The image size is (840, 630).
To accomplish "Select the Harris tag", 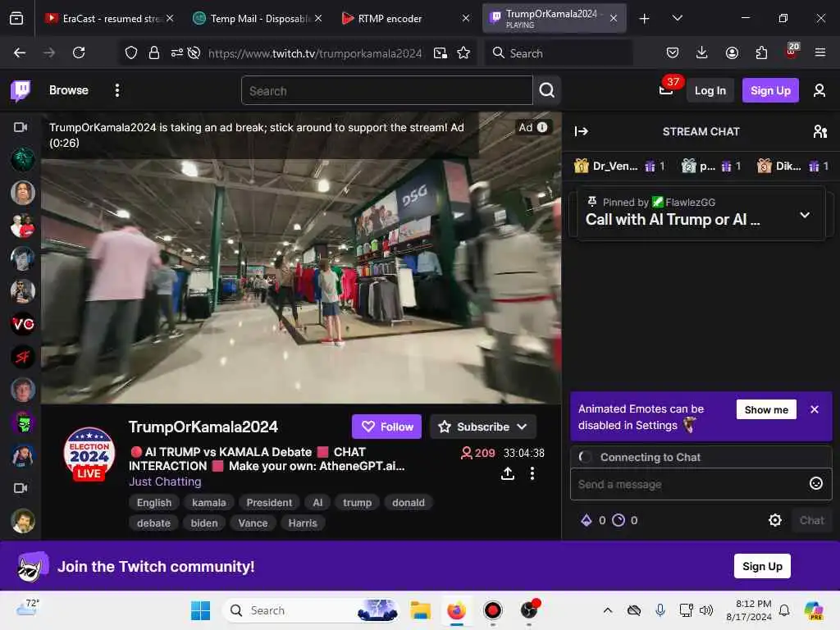I will (303, 523).
